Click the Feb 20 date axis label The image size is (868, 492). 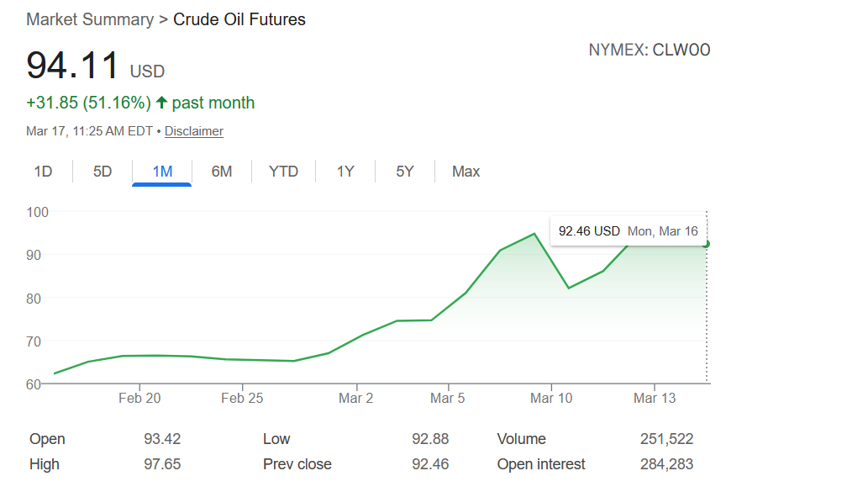[x=139, y=399]
